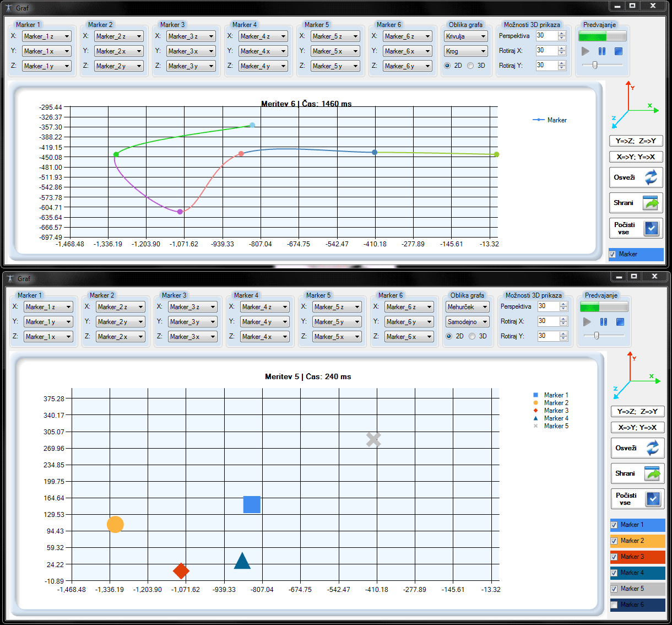Click the play icon in the bottom Predvajanje panel
The width and height of the screenshot is (672, 625).
coord(587,322)
